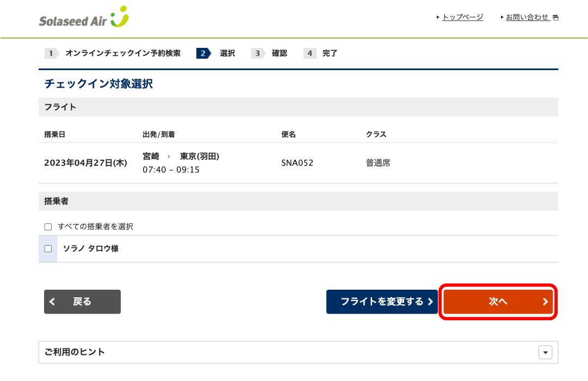Select オンラインチェックイン予約検索 step label
The width and height of the screenshot is (588, 381).
click(123, 53)
